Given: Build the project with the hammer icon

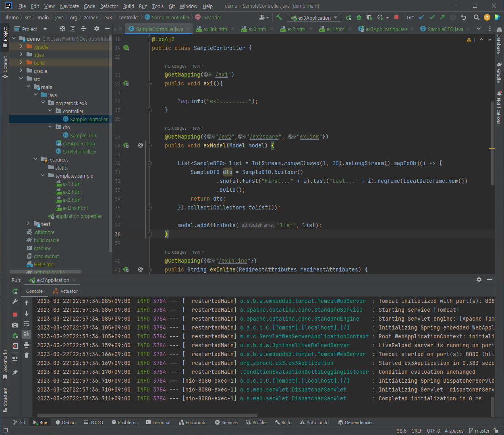Looking at the screenshot, I should pyautogui.click(x=279, y=17).
